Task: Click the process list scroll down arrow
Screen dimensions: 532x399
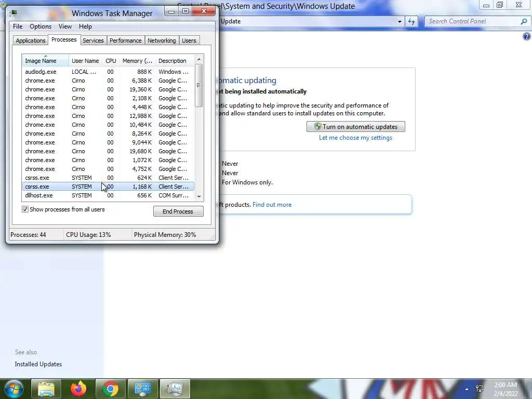Action: coord(199,196)
